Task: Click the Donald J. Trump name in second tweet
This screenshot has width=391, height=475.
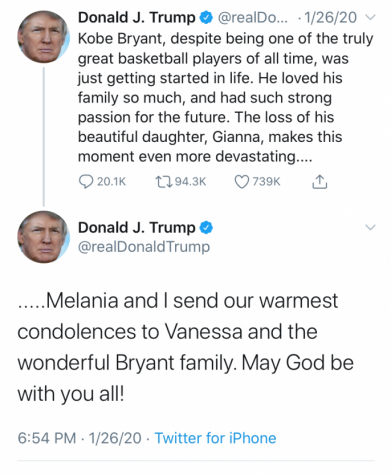Action: tap(137, 228)
